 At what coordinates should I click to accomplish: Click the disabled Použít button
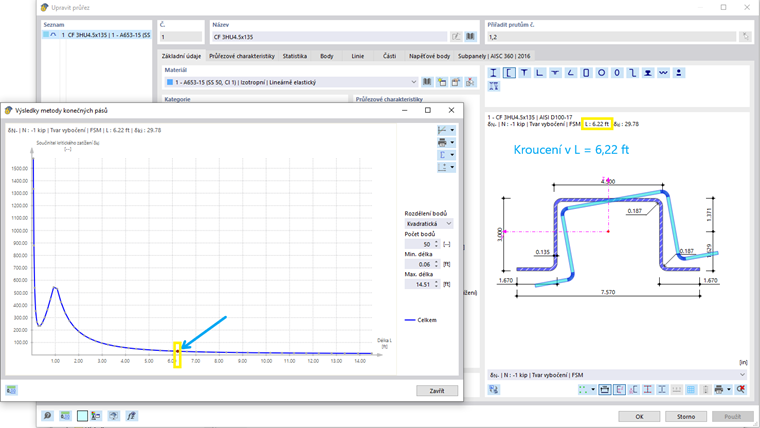[732, 416]
